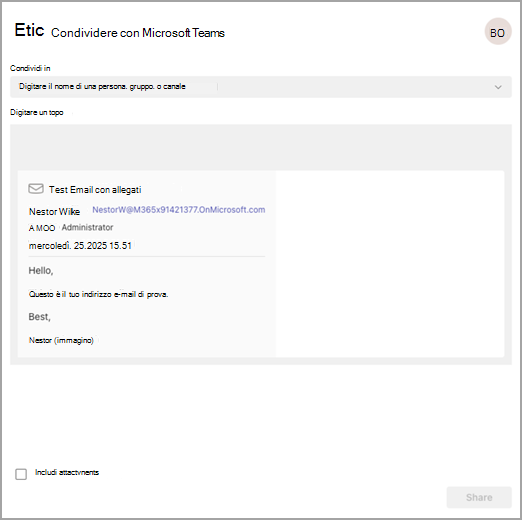Click the Questo è il tuo indirizzo sentence
This screenshot has height=520, width=522.
[x=98, y=294]
